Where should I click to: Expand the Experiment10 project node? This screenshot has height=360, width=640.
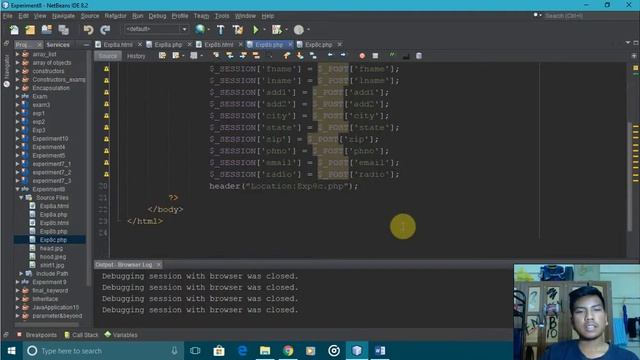click(18, 138)
